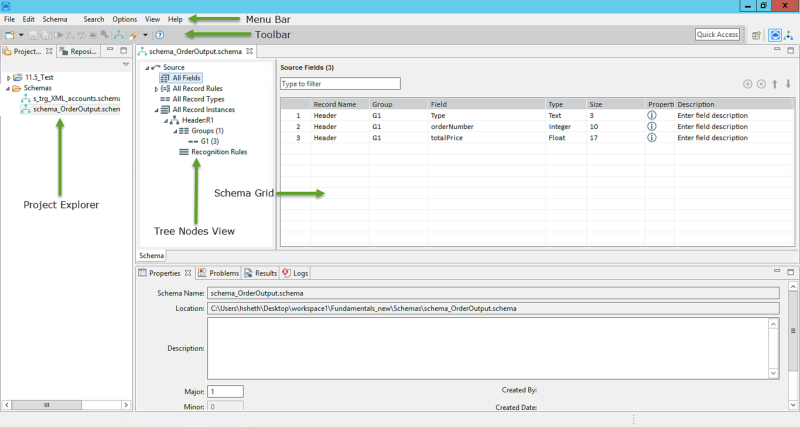
Task: Open s_trg_XML_accounts schema file
Action: 75,98
